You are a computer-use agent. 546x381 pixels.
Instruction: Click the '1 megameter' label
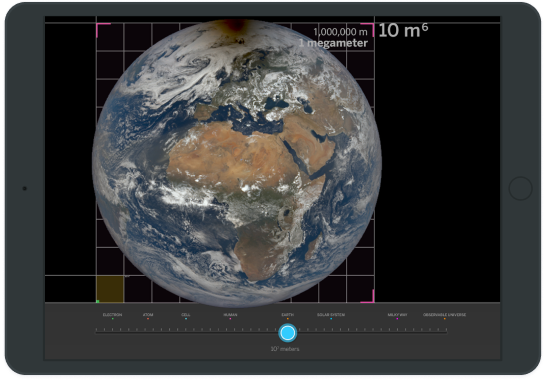coord(333,43)
